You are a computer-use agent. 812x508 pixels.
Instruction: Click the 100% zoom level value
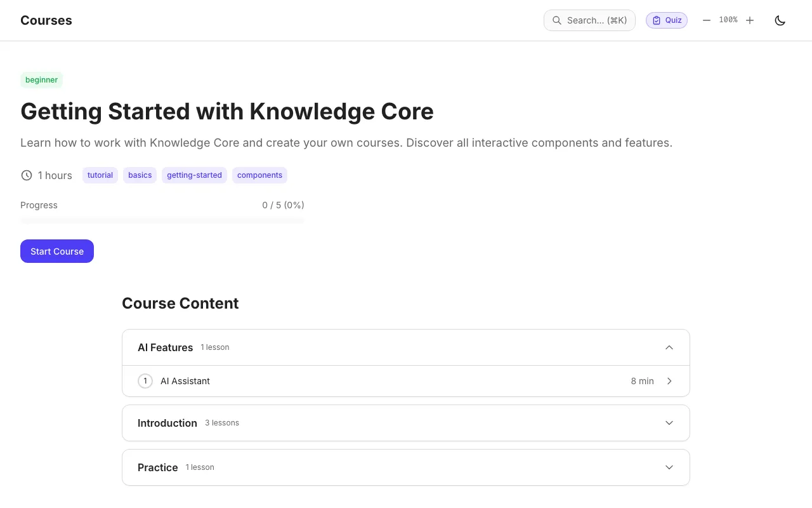coord(728,20)
